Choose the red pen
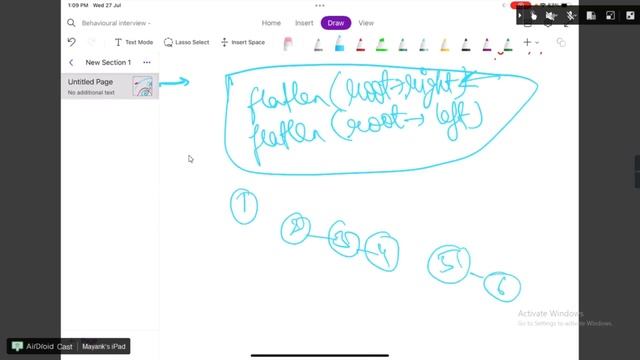Image resolution: width=640 pixels, height=360 pixels. point(360,44)
